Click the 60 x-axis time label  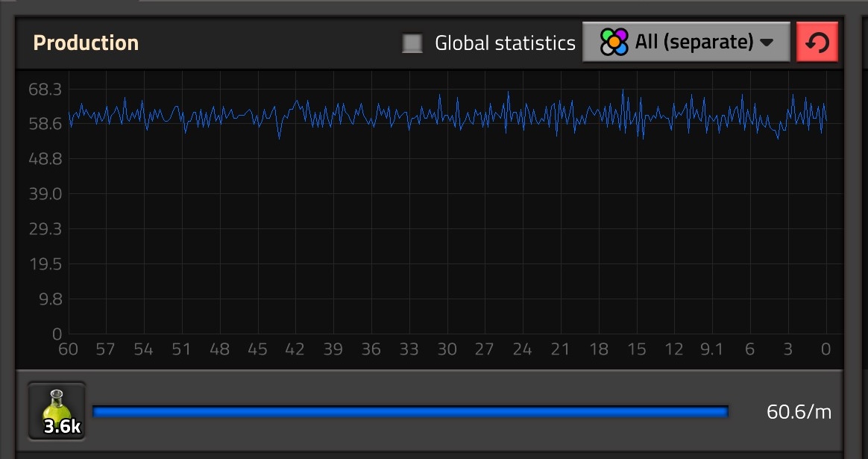pos(68,349)
